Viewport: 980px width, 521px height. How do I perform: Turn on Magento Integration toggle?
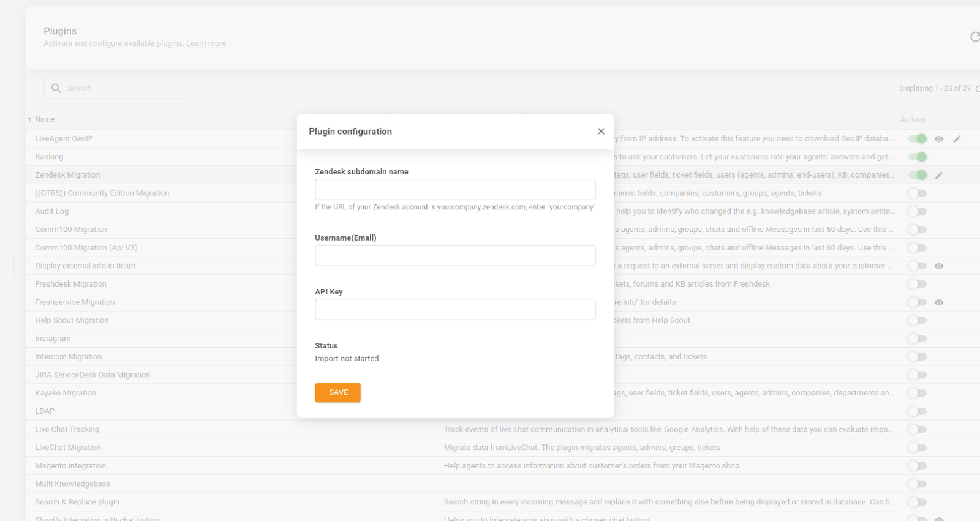pyautogui.click(x=918, y=466)
